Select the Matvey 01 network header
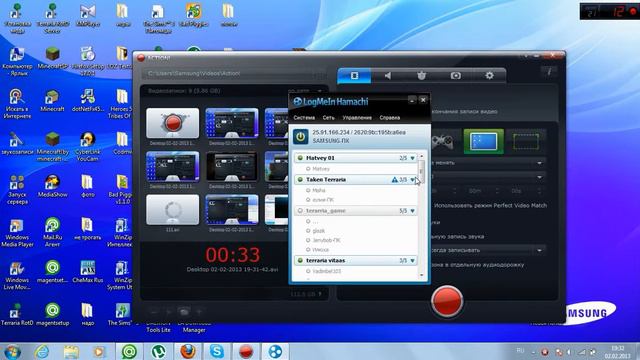Image resolution: width=640 pixels, height=360 pixels. pyautogui.click(x=356, y=158)
